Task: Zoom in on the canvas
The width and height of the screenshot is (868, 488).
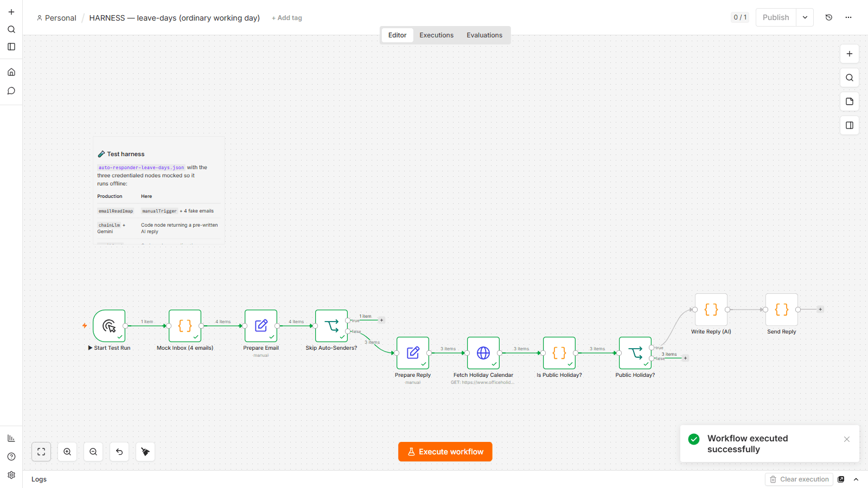Action: (67, 452)
